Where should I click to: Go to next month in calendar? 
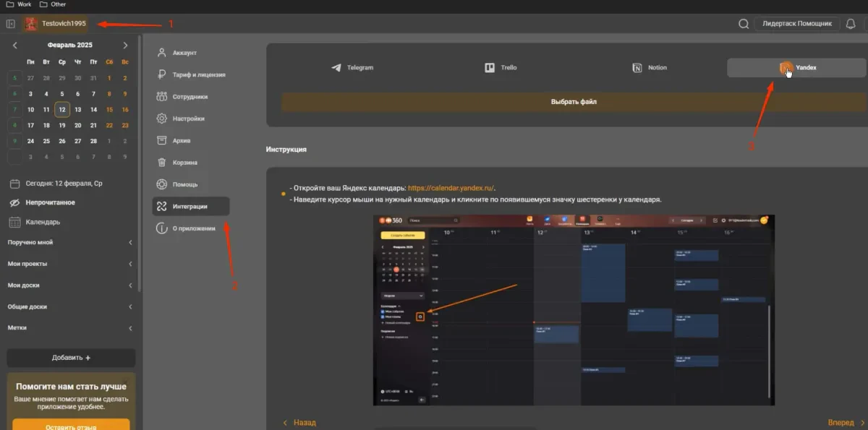(x=125, y=45)
